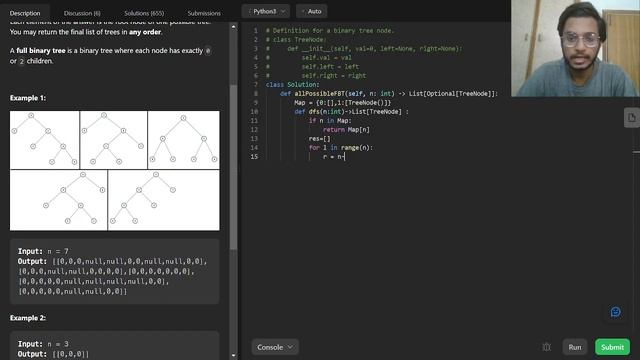The image size is (640, 360).
Task: Click the 'Example 2:' heading
Action: 28,318
